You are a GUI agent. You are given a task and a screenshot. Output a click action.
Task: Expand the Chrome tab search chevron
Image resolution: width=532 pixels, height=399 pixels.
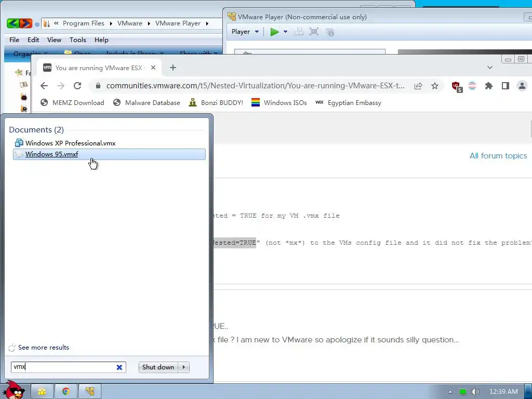tap(489, 68)
